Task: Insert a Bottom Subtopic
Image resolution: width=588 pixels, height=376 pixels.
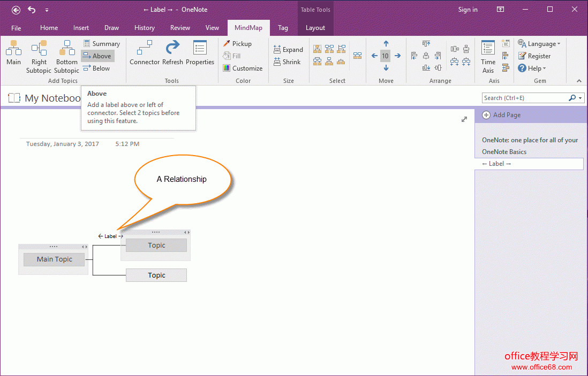Action: tap(66, 56)
